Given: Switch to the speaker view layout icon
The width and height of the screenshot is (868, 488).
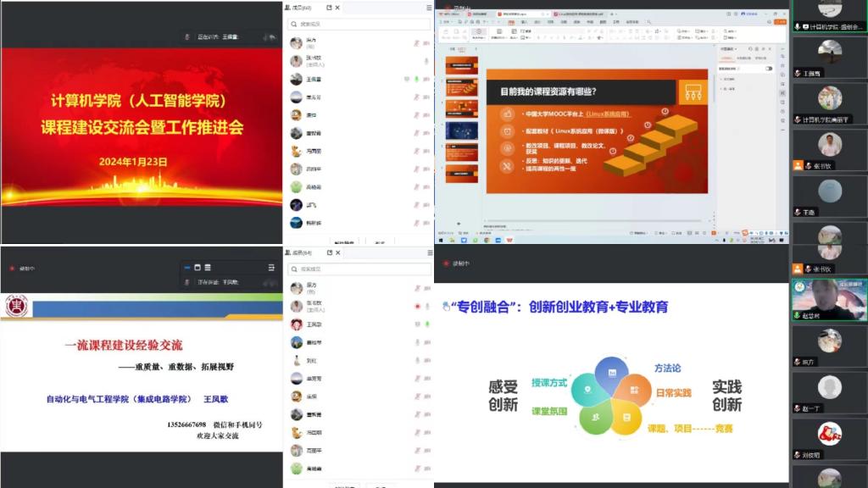Looking at the screenshot, I should pos(197,268).
